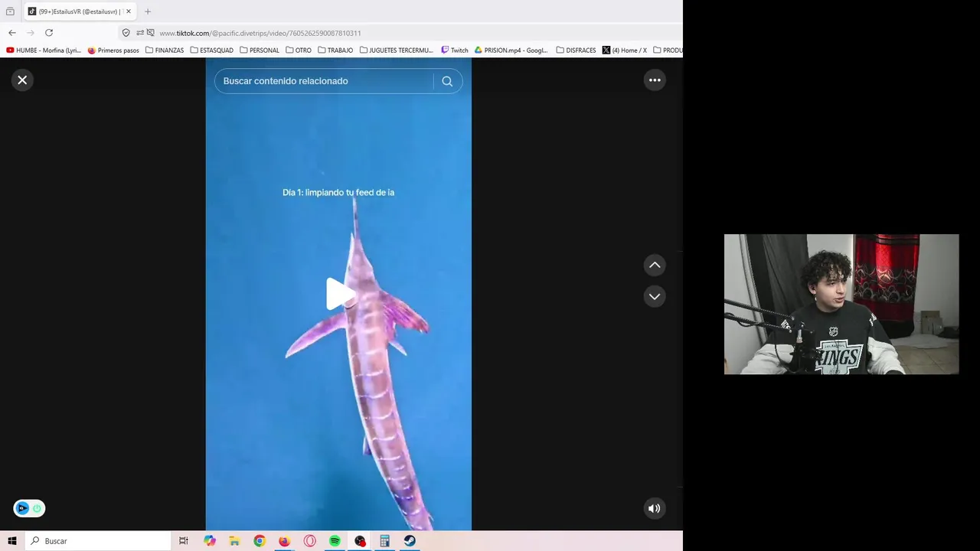
Task: Open Steam from the taskbar
Action: 410,541
